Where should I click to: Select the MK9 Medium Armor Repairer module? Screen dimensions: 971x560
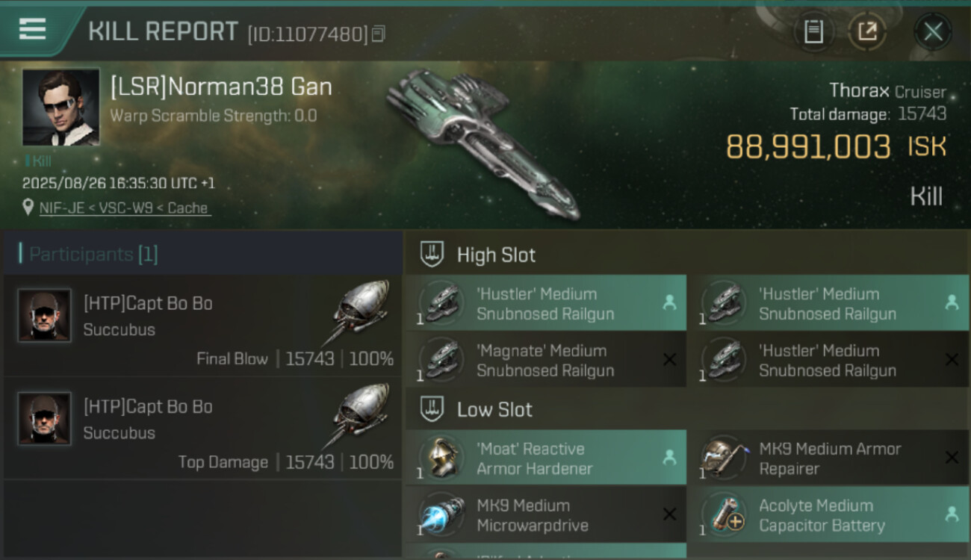828,458
